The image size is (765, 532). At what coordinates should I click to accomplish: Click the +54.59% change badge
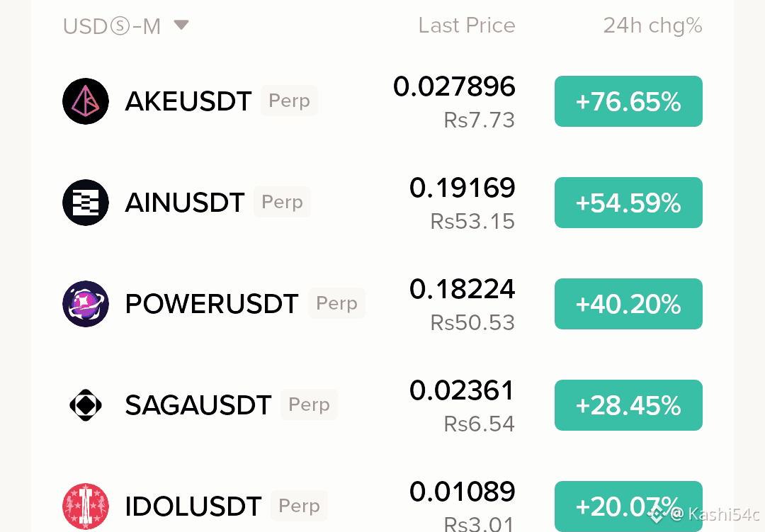tap(628, 203)
